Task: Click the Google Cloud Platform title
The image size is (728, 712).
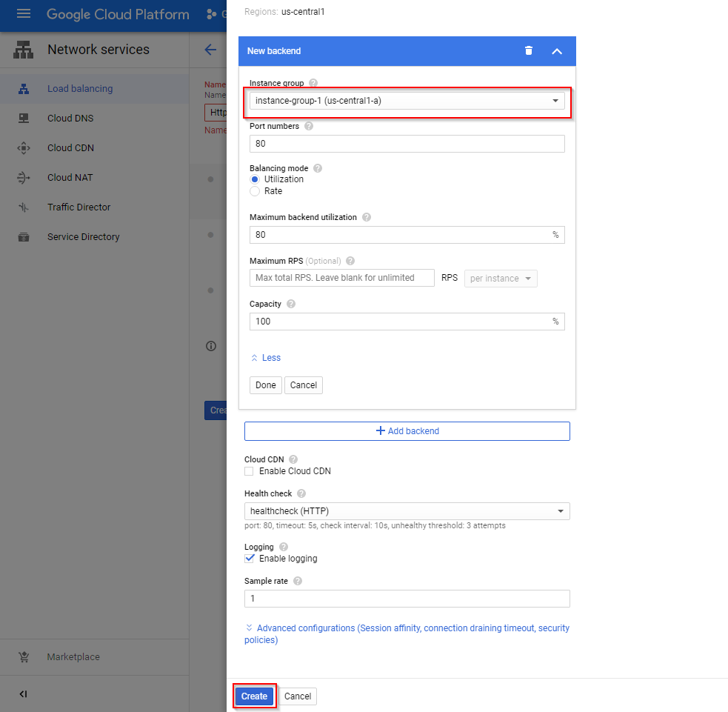Action: 118,14
